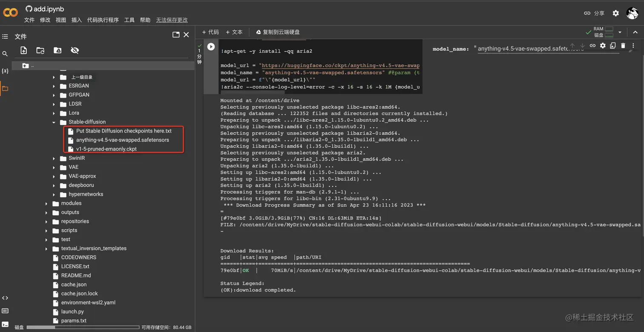Image resolution: width=644 pixels, height=332 pixels.
Task: Expand the LDSR folder
Action: click(54, 104)
